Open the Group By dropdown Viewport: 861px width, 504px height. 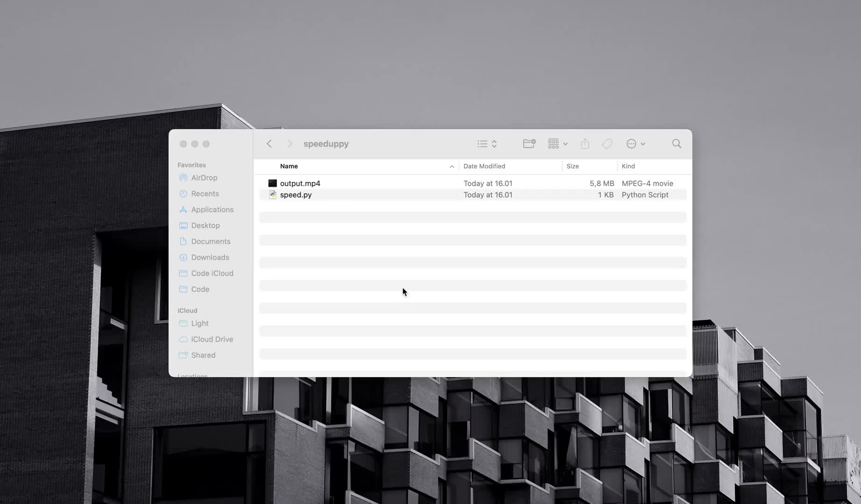pyautogui.click(x=558, y=144)
